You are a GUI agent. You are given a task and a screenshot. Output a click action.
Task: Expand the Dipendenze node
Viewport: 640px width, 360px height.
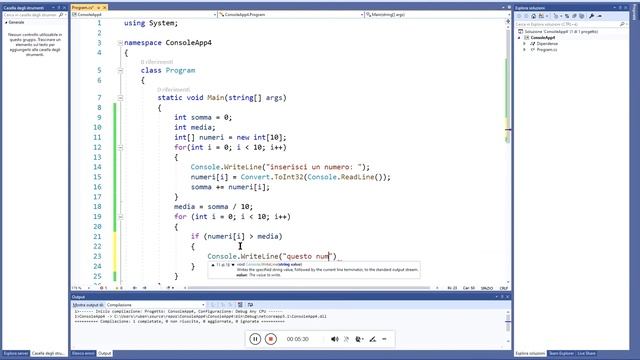(524, 44)
